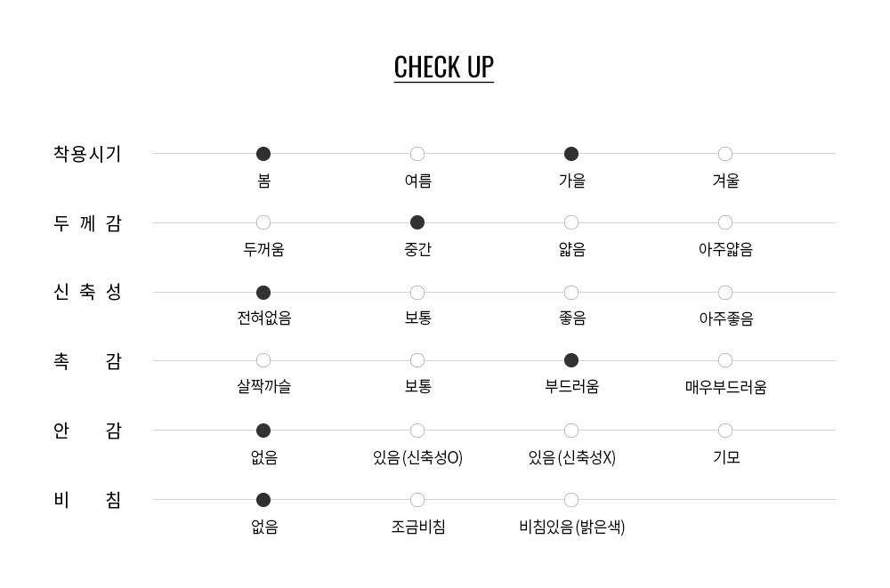
Task: Choose the 매우부드러움 texture circle
Action: (x=725, y=360)
